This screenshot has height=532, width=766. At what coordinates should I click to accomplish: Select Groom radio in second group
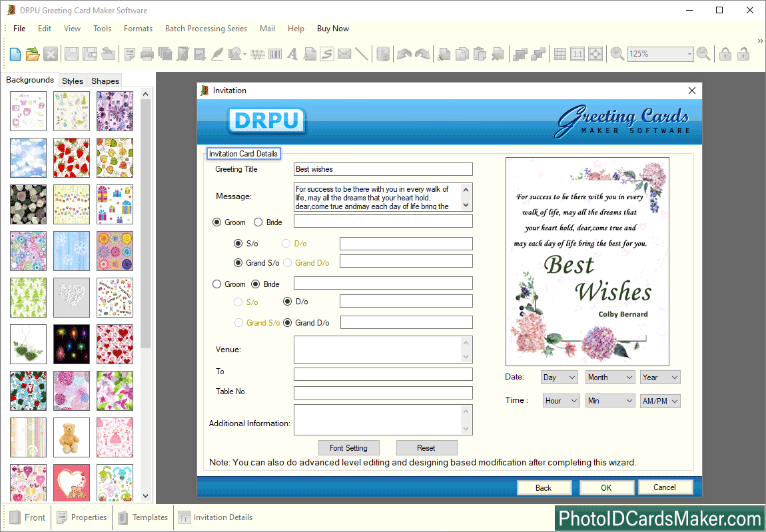[217, 284]
